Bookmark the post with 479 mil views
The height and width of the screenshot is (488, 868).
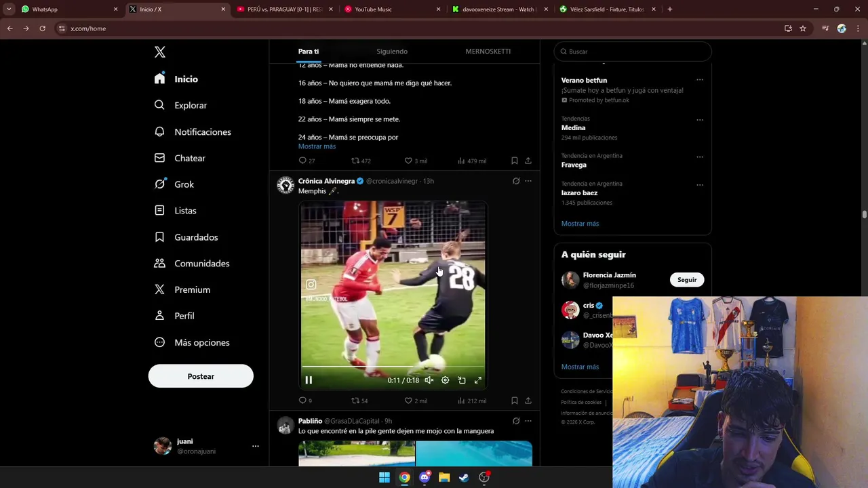[x=515, y=161]
